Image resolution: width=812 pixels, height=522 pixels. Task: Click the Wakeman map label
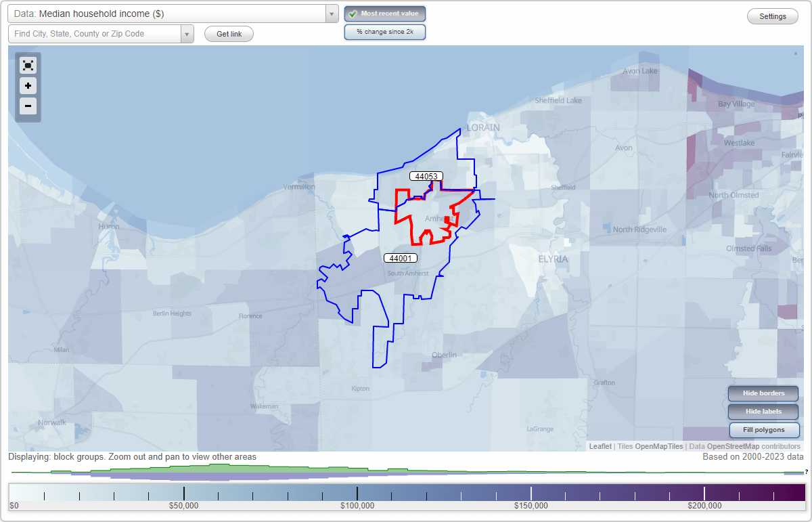click(264, 406)
